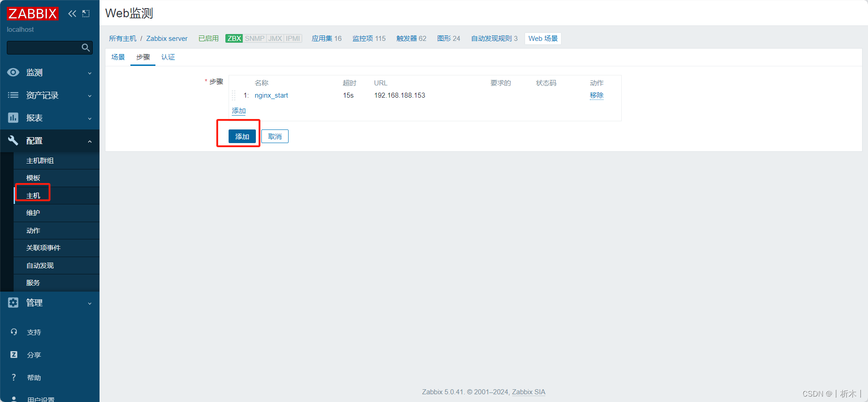Click the 取消 button
The height and width of the screenshot is (402, 868).
[275, 137]
